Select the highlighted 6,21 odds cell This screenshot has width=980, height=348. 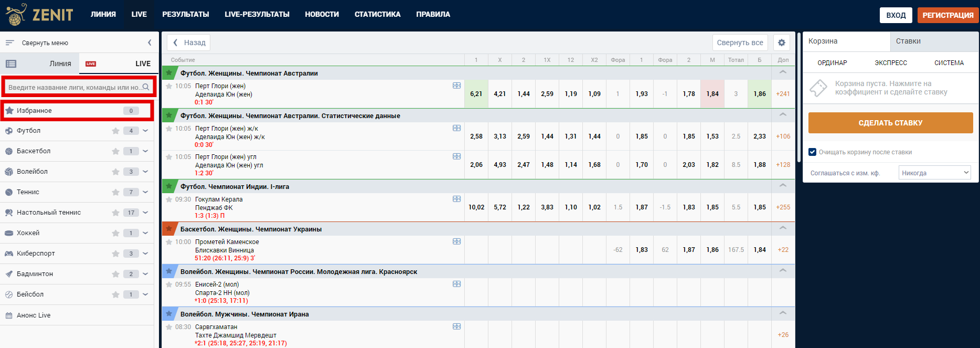coord(476,94)
